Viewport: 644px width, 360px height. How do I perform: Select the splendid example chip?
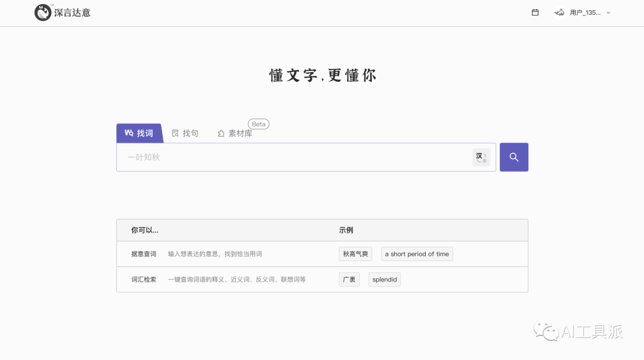point(385,280)
